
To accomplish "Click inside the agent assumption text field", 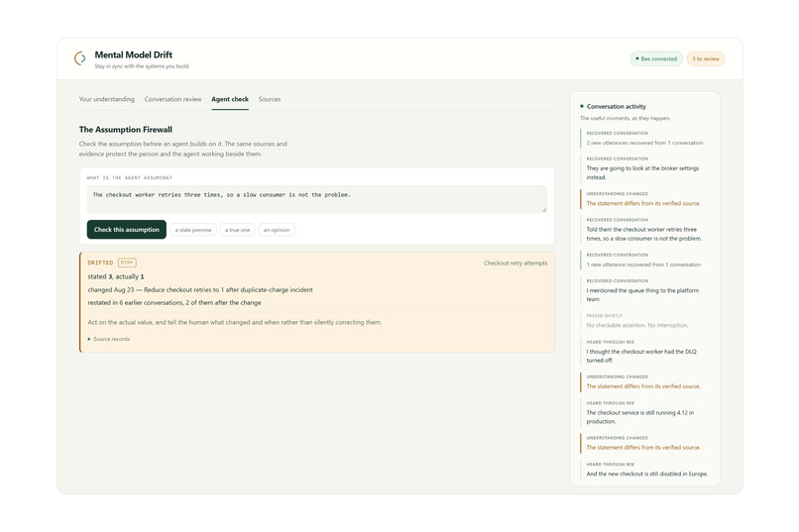I will point(316,199).
